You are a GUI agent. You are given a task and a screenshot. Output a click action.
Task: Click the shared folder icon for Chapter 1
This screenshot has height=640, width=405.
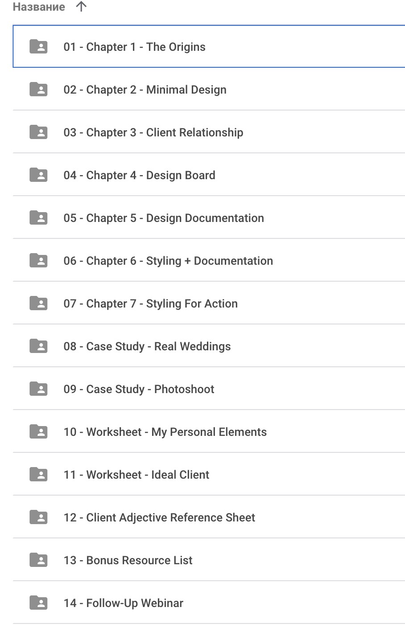click(x=38, y=47)
